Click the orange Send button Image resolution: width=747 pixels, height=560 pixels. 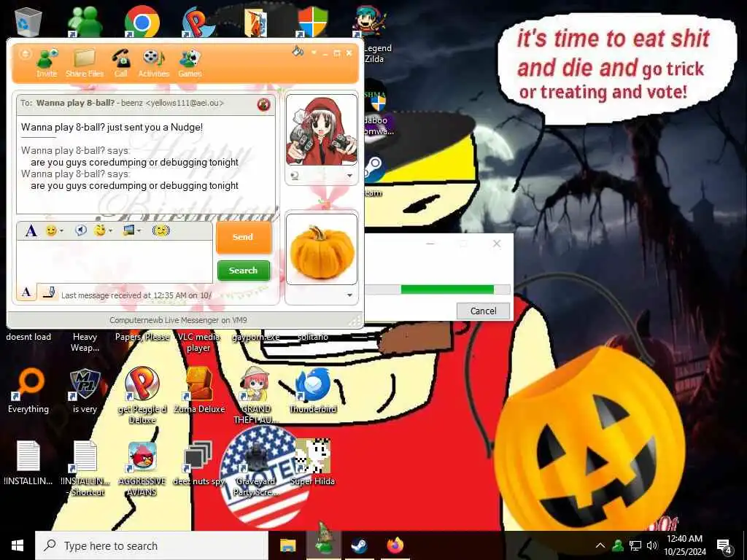244,237
